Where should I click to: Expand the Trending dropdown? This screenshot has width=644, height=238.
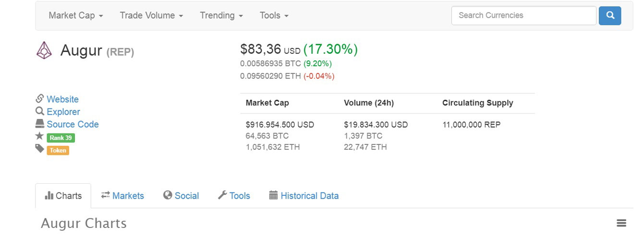point(221,15)
